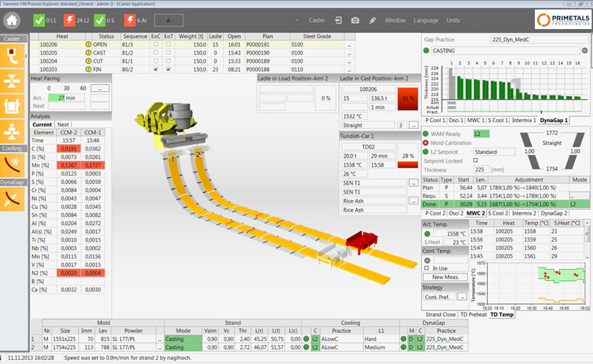593x364 pixels.
Task: Click the A button in top bar
Action: click(x=168, y=20)
